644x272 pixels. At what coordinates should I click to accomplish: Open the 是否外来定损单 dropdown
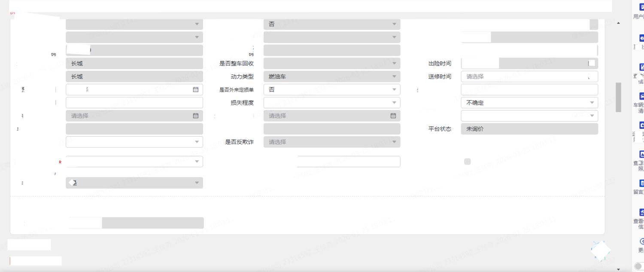(331, 89)
